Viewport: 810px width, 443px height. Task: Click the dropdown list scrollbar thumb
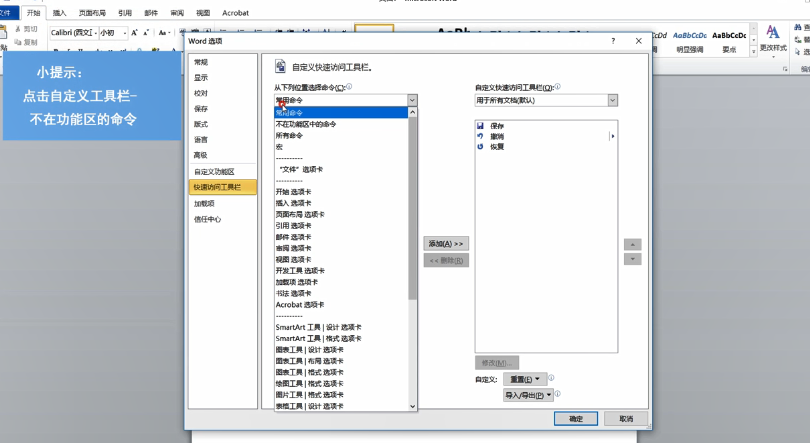tap(412, 209)
